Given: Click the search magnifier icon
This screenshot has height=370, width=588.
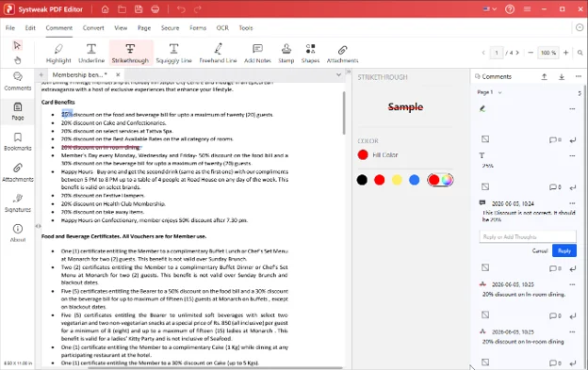Looking at the screenshot, I should tap(580, 53).
